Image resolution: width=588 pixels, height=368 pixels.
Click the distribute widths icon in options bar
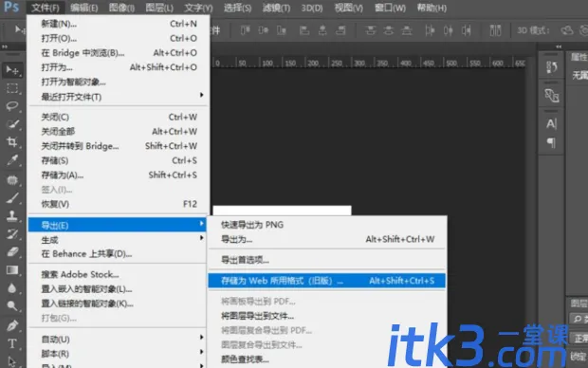tap(495, 30)
